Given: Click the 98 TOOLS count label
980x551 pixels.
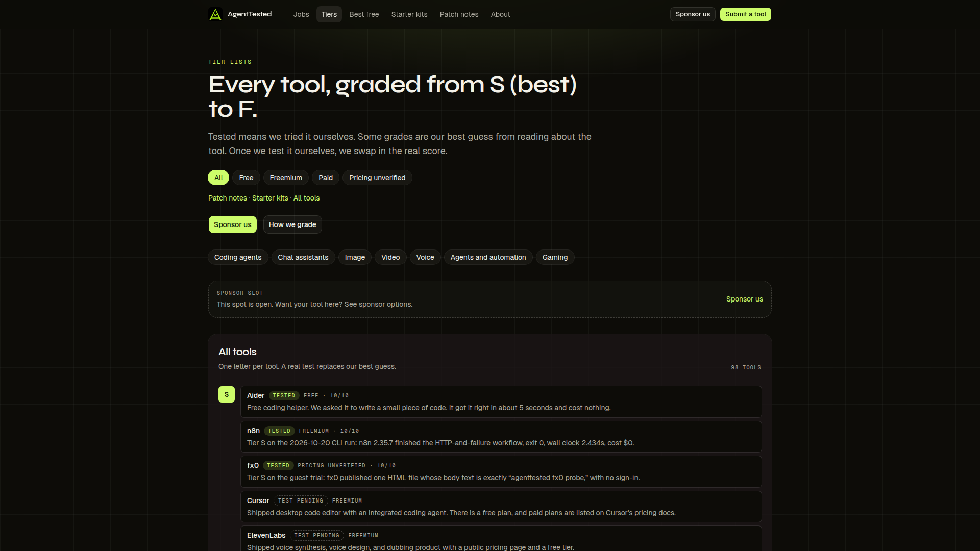Looking at the screenshot, I should coord(746,367).
